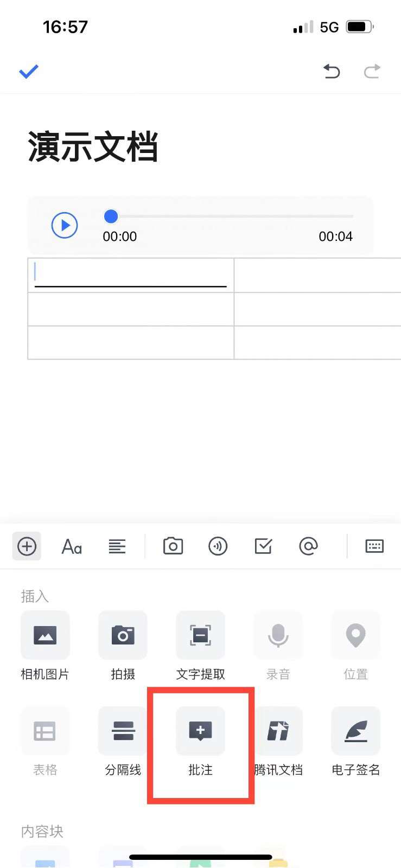Insert a 分隔线 divider line
This screenshot has width=401, height=868.
[x=123, y=731]
